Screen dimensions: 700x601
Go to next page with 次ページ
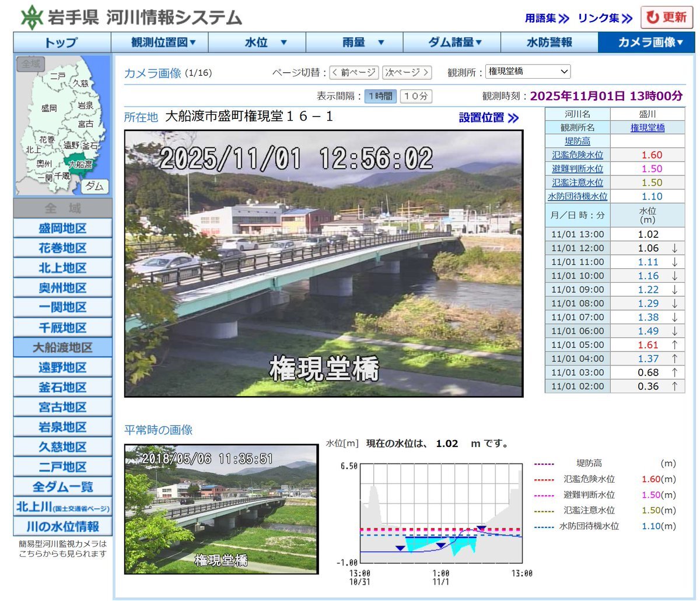(x=407, y=72)
